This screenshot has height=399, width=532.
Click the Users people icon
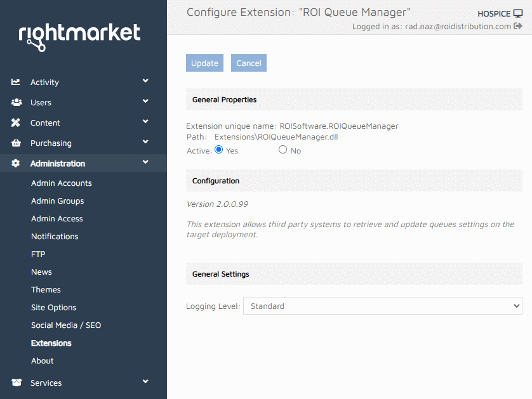(16, 102)
